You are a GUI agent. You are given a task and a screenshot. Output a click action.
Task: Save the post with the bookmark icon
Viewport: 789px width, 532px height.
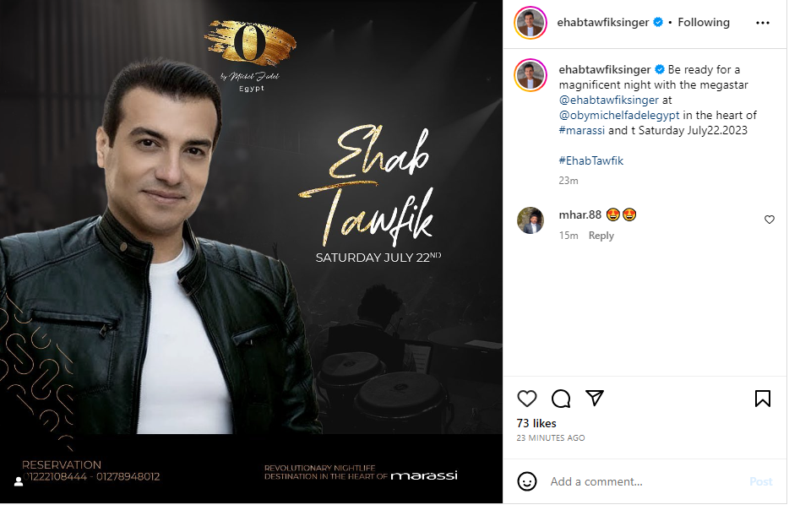point(762,399)
